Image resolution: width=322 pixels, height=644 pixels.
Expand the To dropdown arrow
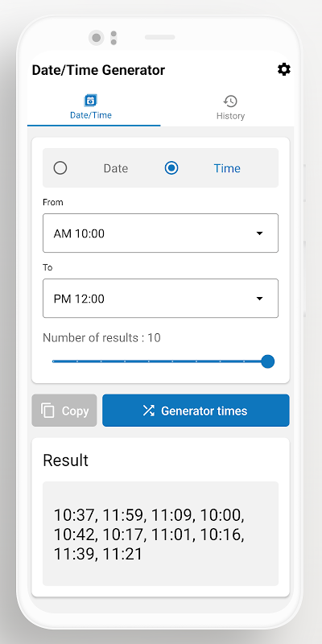(259, 299)
